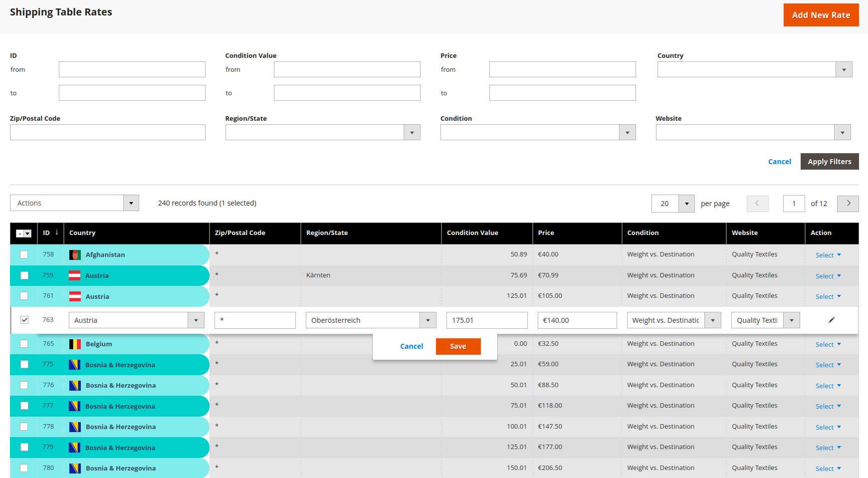The height and width of the screenshot is (478, 868).
Task: Go to the next page arrow
Action: pyautogui.click(x=848, y=204)
